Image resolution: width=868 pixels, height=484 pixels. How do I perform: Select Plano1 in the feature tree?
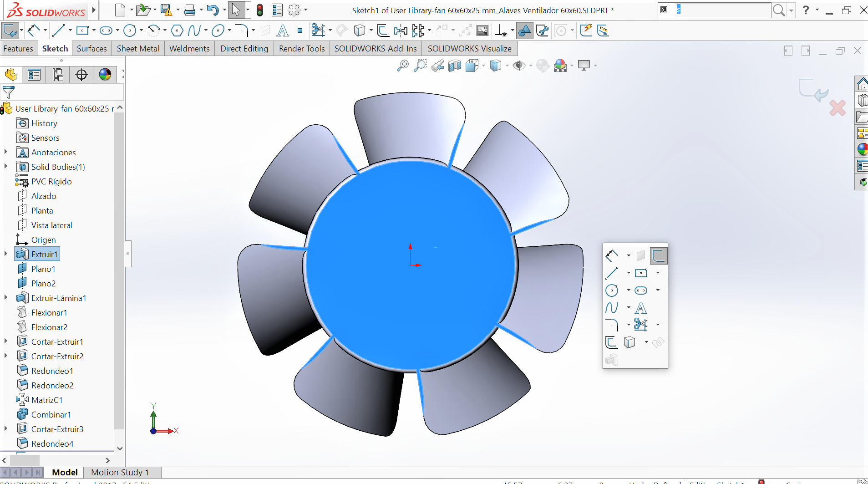43,269
